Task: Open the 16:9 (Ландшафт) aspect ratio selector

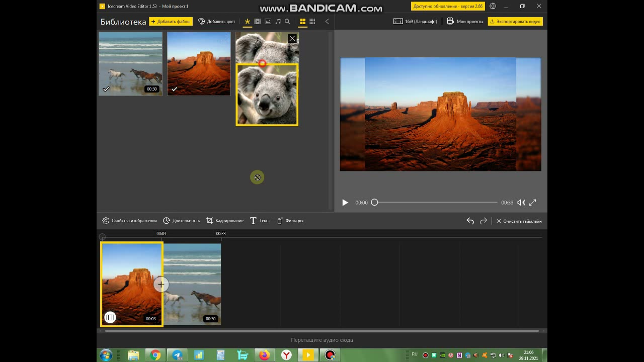Action: pos(416,22)
